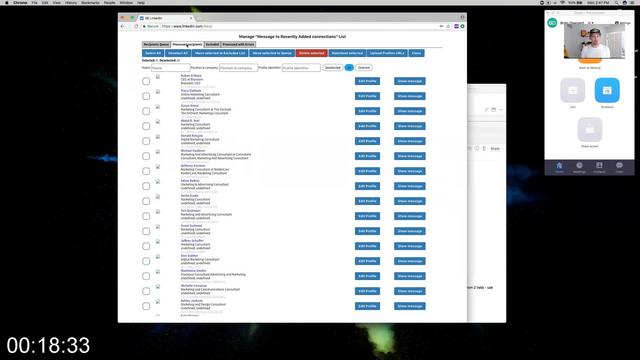Screen dimensions: 640x360
Task: Click Edit Profile in Michael Faulkner row
Action: pos(367,156)
